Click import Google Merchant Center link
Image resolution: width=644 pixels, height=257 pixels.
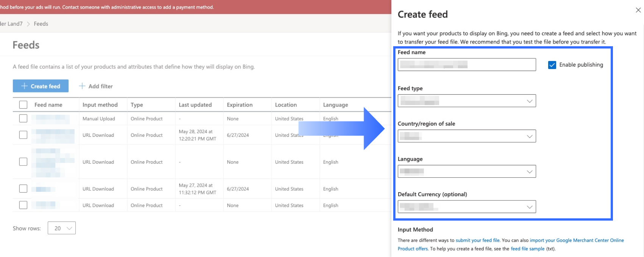point(577,240)
